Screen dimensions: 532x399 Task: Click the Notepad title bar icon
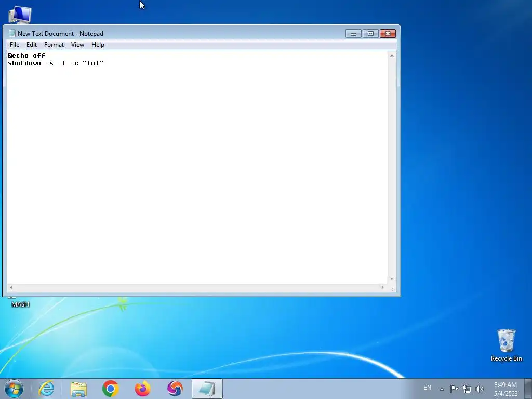12,33
